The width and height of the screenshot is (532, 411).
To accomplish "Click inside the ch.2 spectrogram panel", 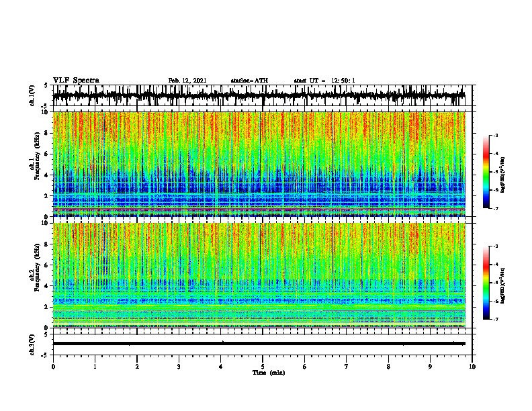I will [x=259, y=275].
